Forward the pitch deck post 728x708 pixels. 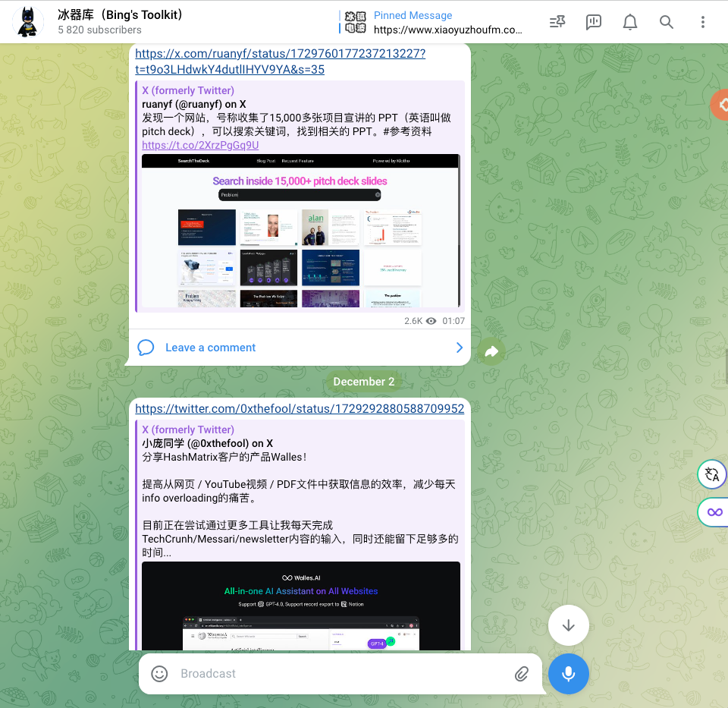coord(491,351)
